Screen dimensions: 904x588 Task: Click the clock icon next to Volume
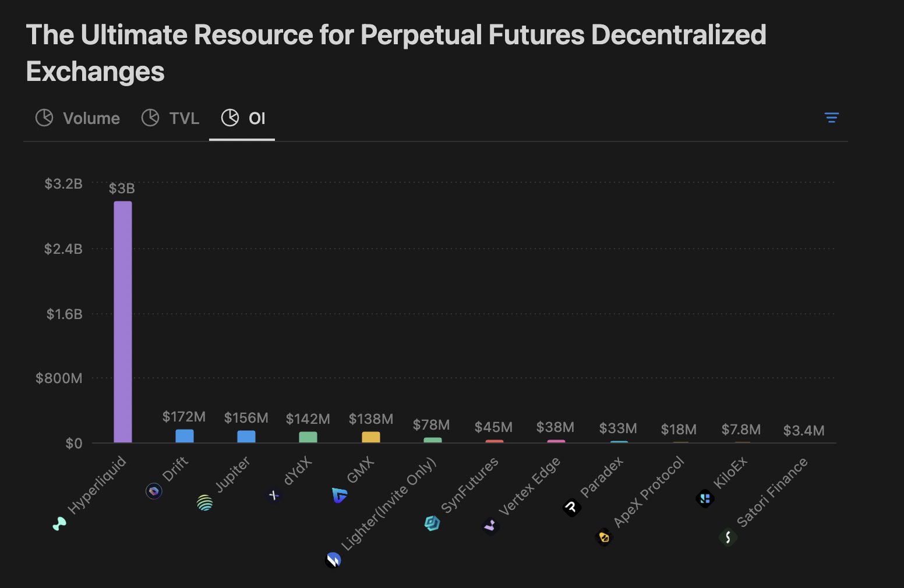pyautogui.click(x=44, y=118)
